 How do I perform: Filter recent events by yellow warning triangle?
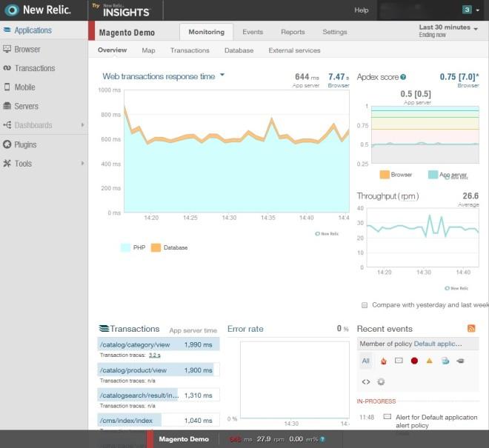coord(430,361)
